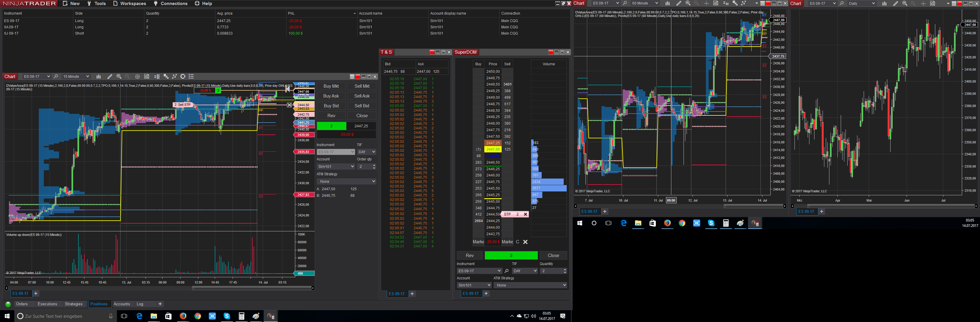Click Buy Ask in Chart Trader

click(x=331, y=96)
